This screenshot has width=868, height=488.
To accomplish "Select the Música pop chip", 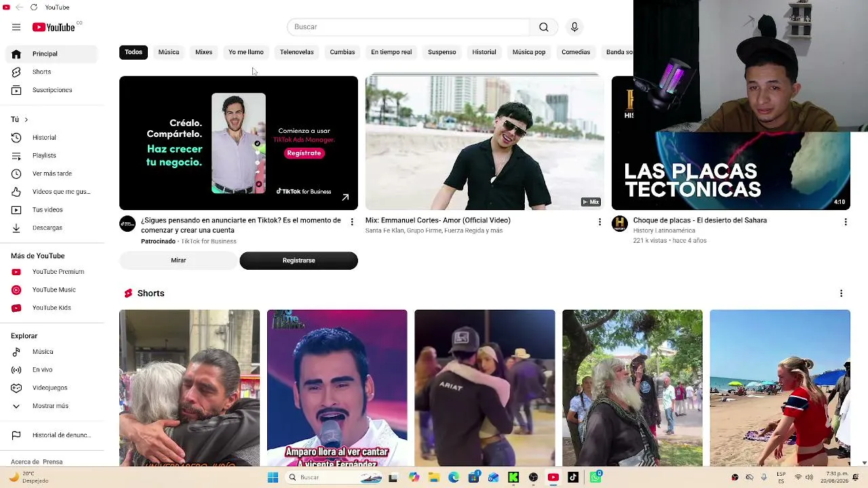I will [529, 52].
